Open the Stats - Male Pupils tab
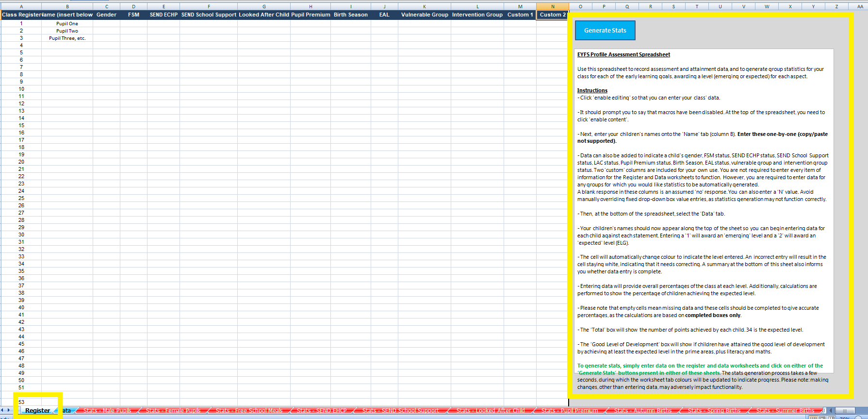 [x=107, y=411]
